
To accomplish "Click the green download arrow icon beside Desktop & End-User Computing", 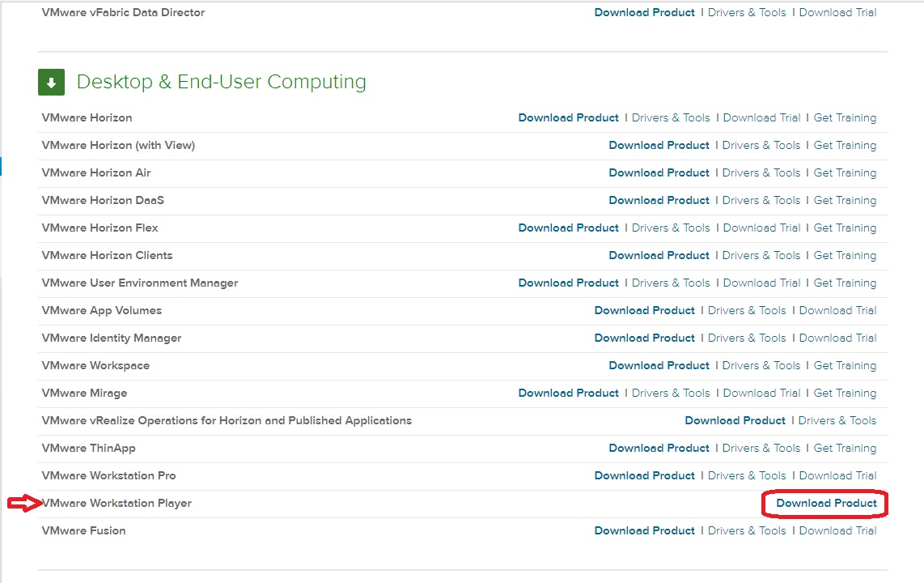I will tap(51, 82).
